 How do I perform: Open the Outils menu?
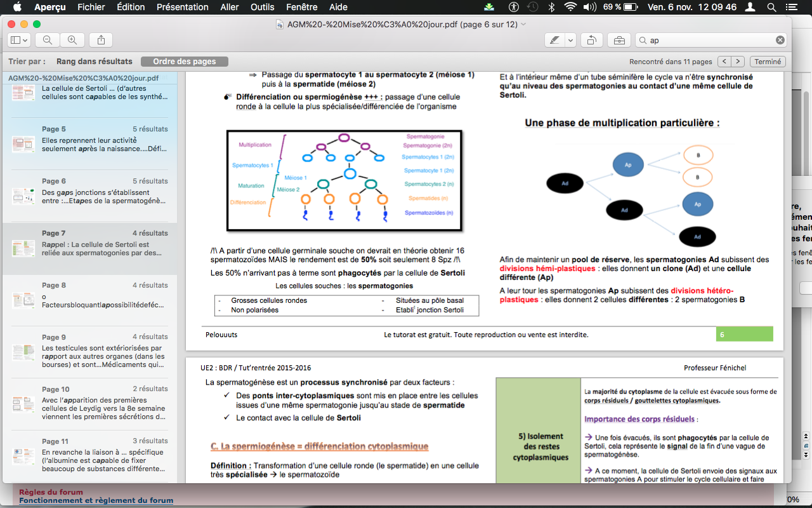pyautogui.click(x=262, y=7)
